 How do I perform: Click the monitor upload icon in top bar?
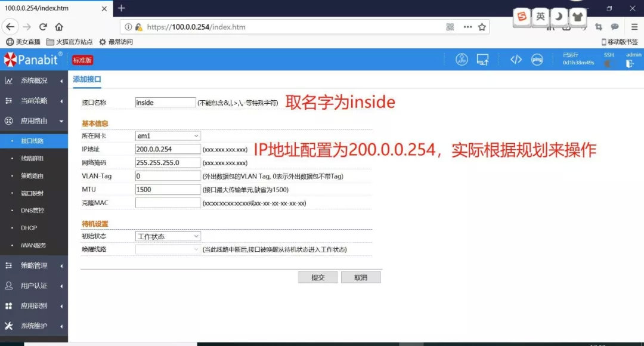(484, 59)
